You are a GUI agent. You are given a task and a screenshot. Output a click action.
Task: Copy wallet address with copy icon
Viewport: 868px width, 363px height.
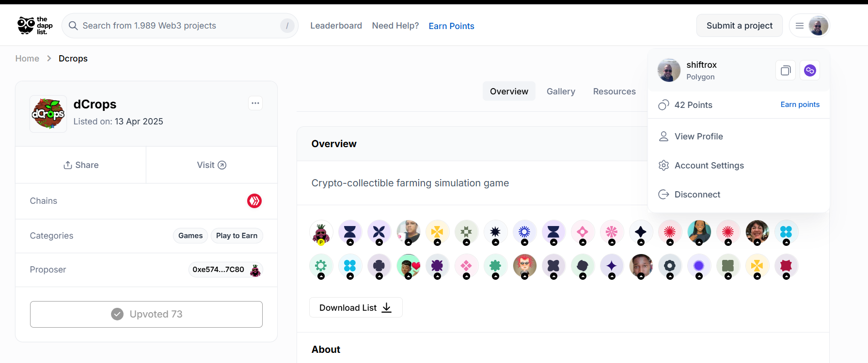point(786,71)
